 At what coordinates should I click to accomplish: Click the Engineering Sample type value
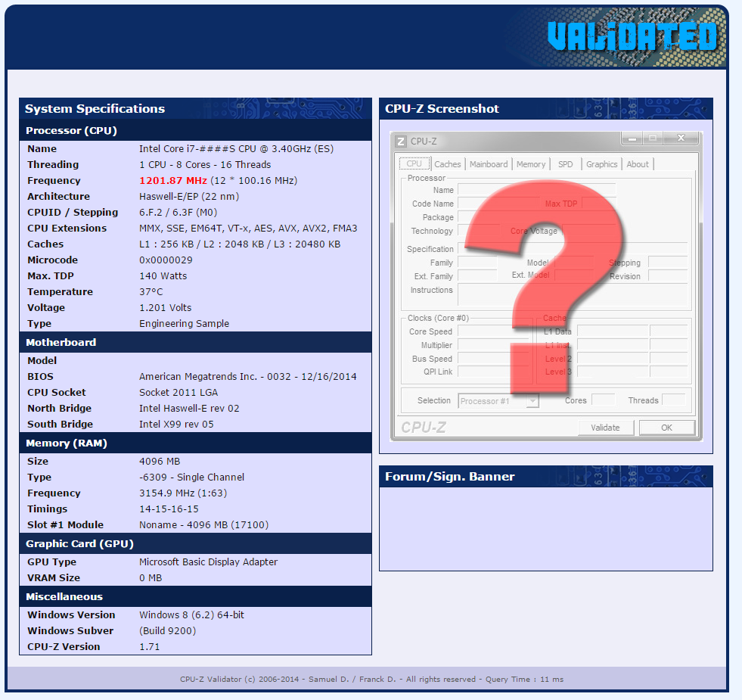coord(184,323)
